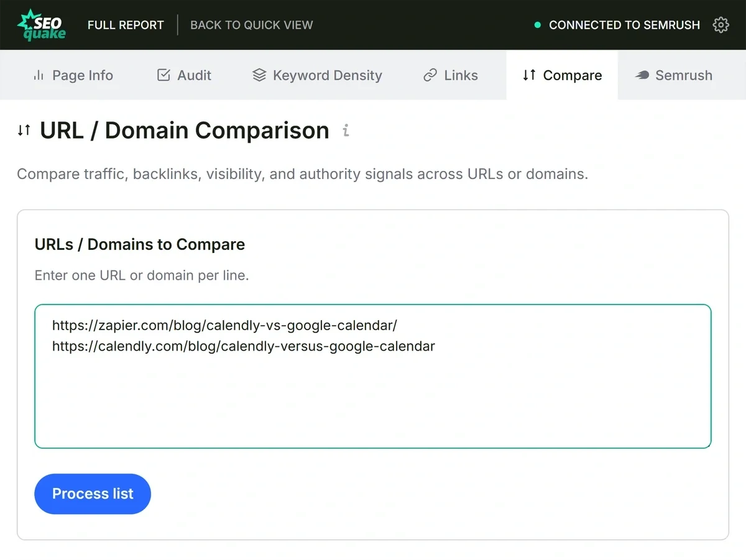Click the 'URL / Domain Comparison' heading
This screenshot has height=560, width=746.
click(185, 131)
